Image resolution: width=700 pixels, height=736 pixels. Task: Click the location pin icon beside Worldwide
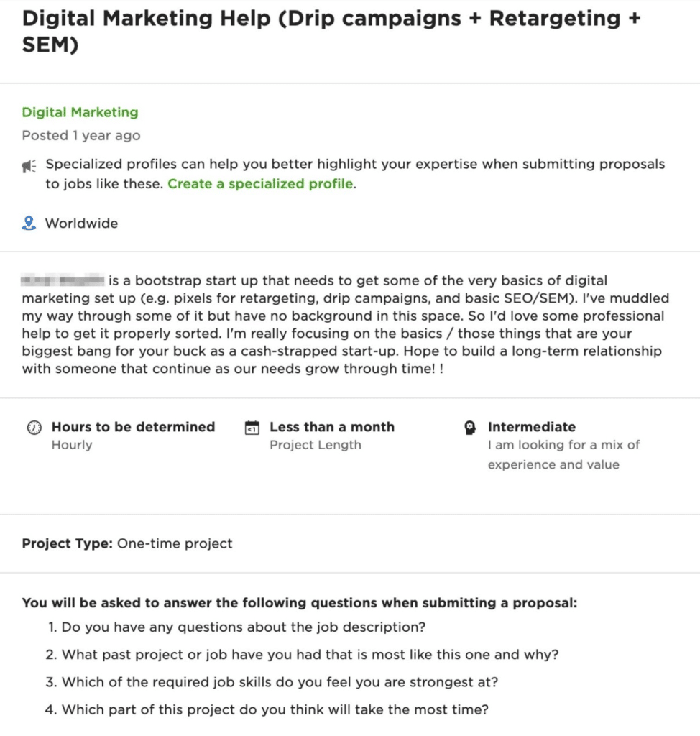point(28,223)
